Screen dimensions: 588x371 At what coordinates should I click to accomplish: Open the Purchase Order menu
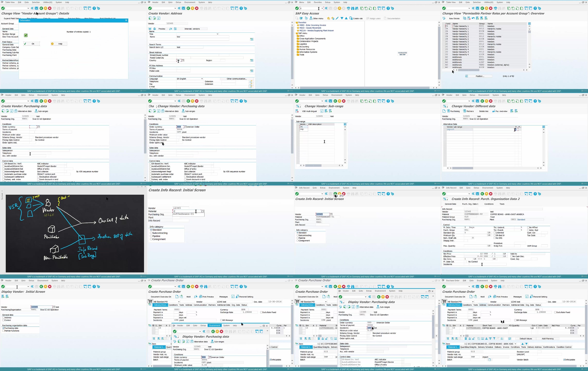(x=453, y=281)
